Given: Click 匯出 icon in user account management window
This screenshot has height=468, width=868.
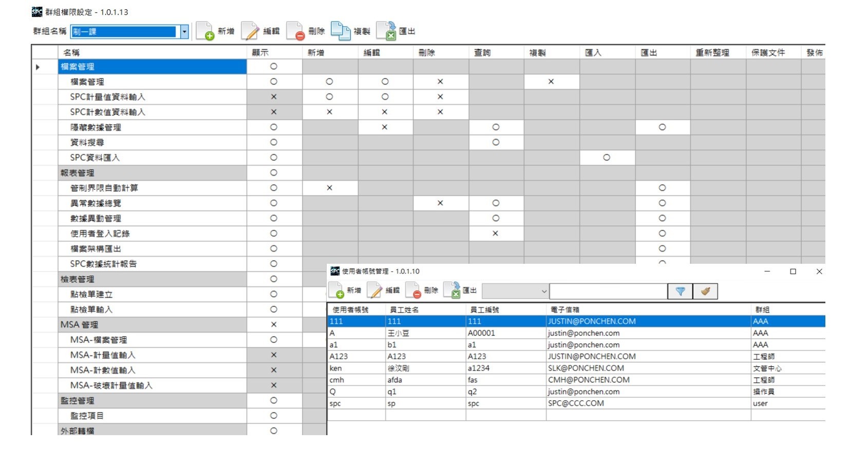Looking at the screenshot, I should click(x=452, y=290).
